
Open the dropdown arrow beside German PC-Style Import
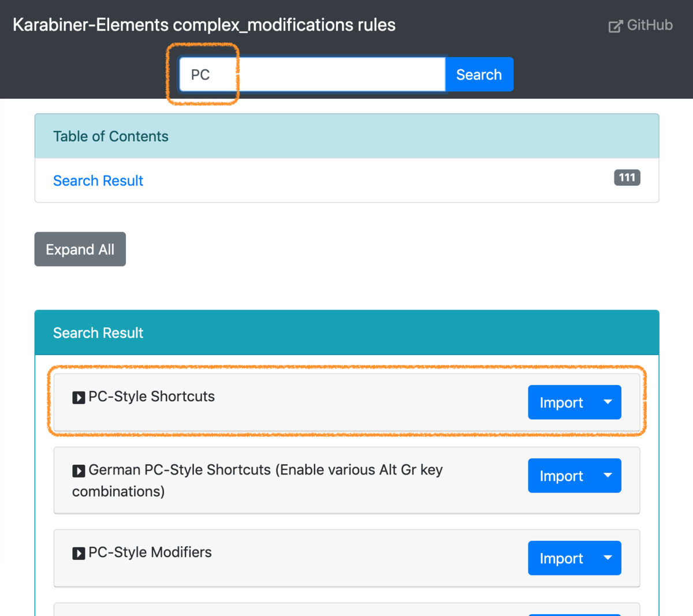click(608, 476)
